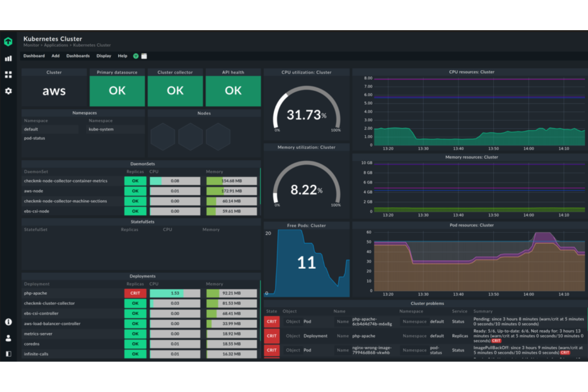588x392 pixels.
Task: Open the Monitor menu in the sidebar
Action: click(8, 58)
